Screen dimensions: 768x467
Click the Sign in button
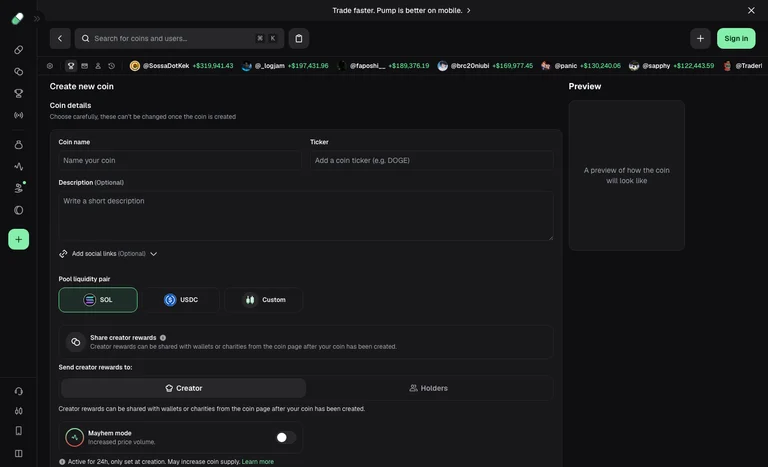(736, 38)
